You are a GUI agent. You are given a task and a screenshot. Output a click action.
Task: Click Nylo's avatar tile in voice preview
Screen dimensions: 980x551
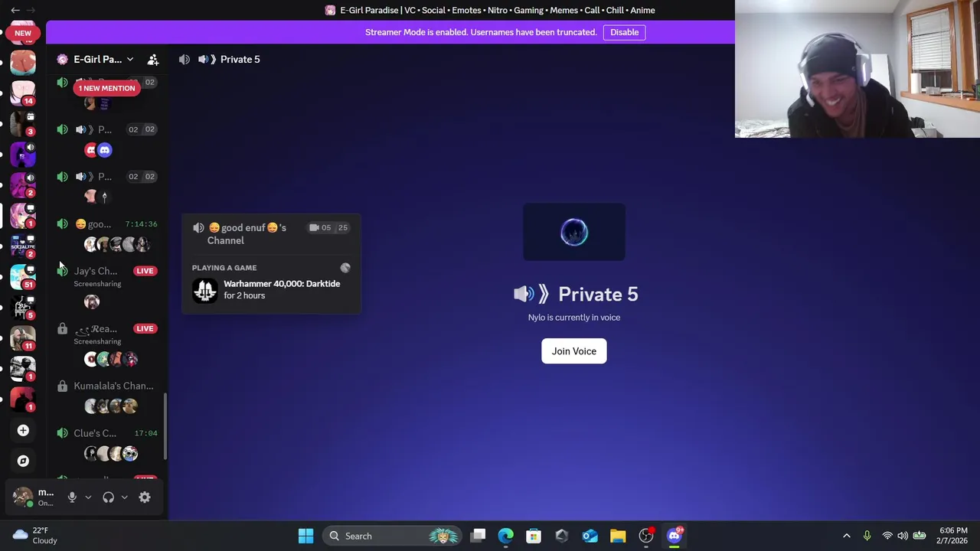click(574, 232)
